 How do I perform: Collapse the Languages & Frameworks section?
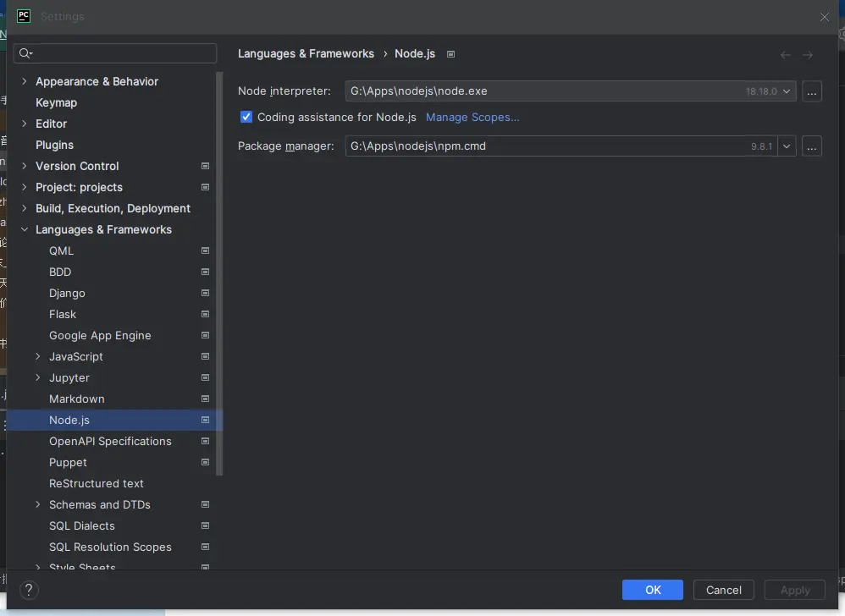coord(25,229)
